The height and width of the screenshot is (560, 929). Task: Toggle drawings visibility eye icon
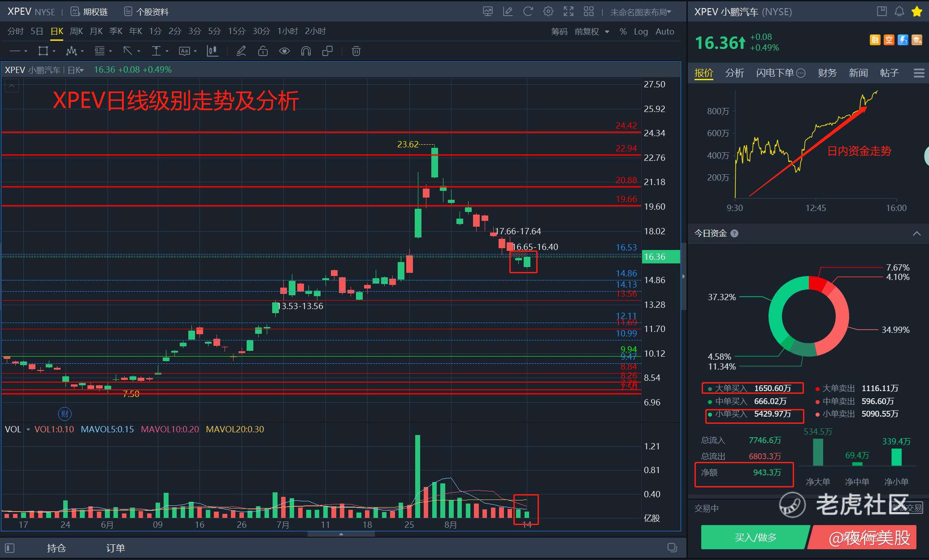(284, 51)
